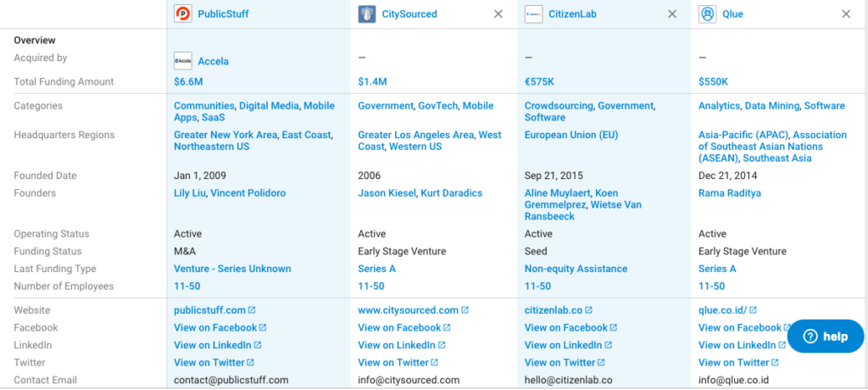868x390 pixels.
Task: Open publicstuff.com website link
Action: (210, 310)
